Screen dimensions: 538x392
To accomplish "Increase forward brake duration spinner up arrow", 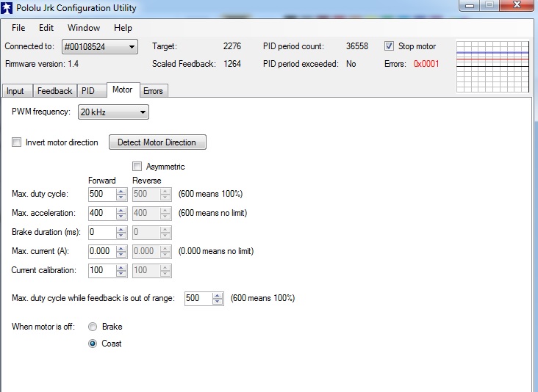I will 121,229.
